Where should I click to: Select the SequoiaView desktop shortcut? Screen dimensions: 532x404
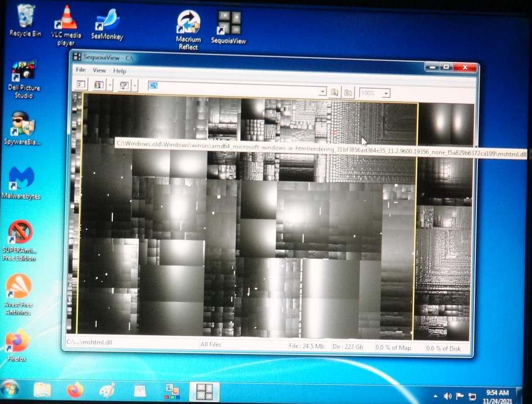click(228, 28)
